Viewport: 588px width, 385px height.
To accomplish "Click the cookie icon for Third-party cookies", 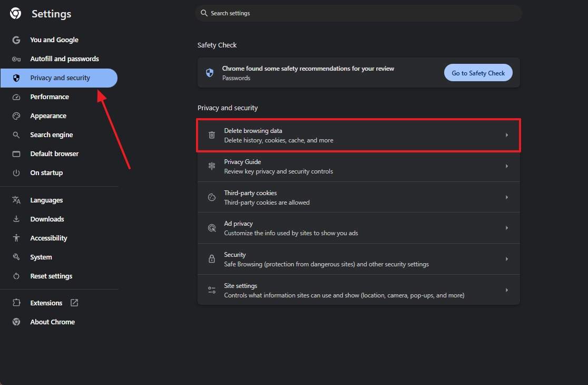I will coord(212,197).
